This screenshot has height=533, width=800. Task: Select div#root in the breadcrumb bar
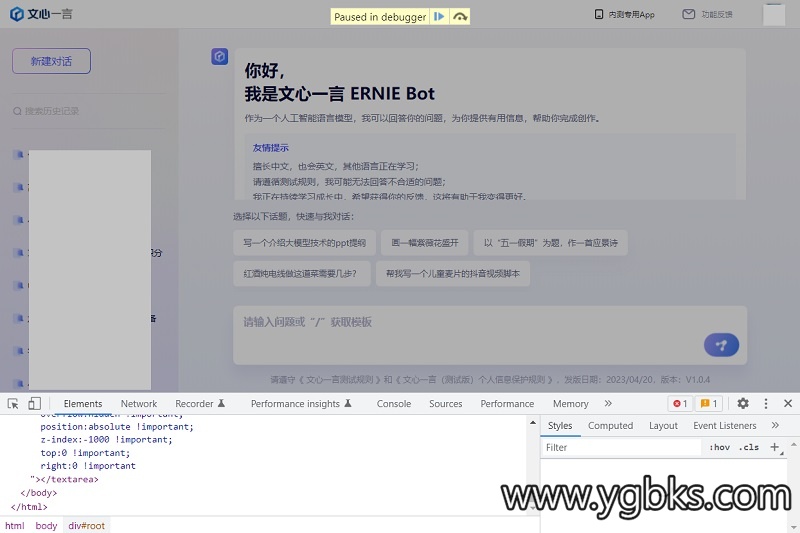(87, 525)
